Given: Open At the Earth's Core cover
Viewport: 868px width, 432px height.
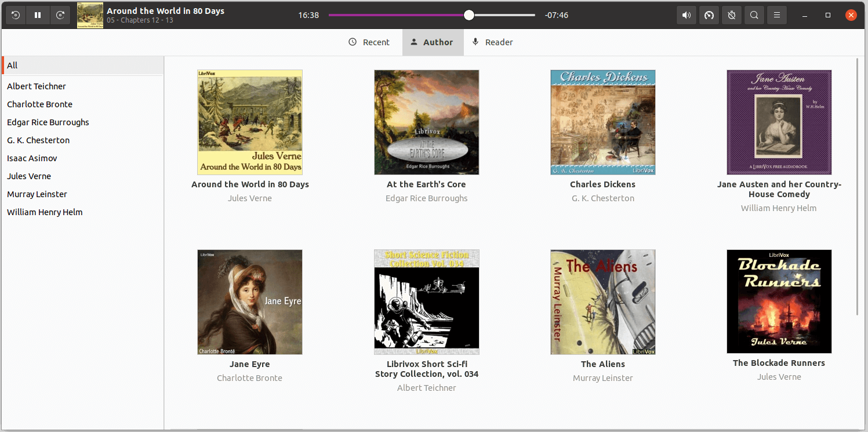Looking at the screenshot, I should click(x=427, y=122).
